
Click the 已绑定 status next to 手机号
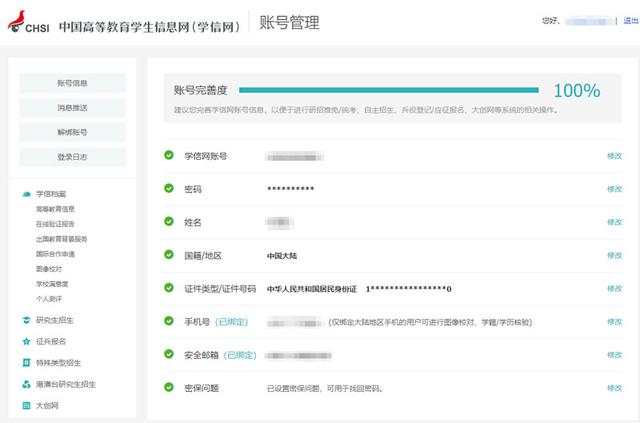pyautogui.click(x=231, y=322)
